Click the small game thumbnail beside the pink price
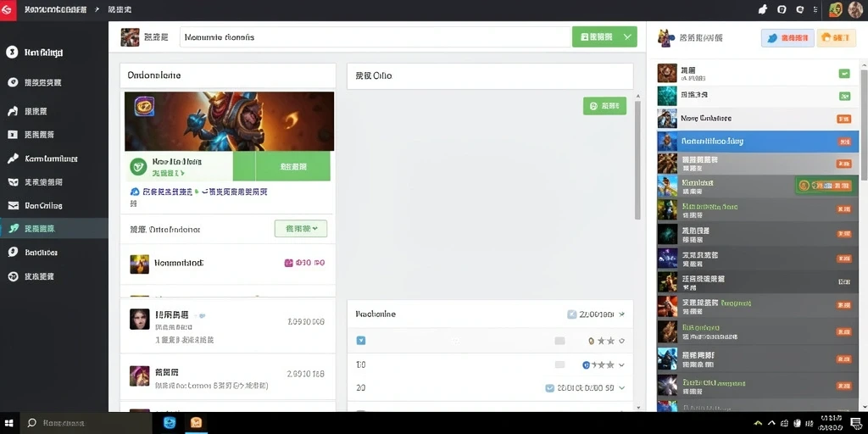The image size is (868, 434). point(139,264)
